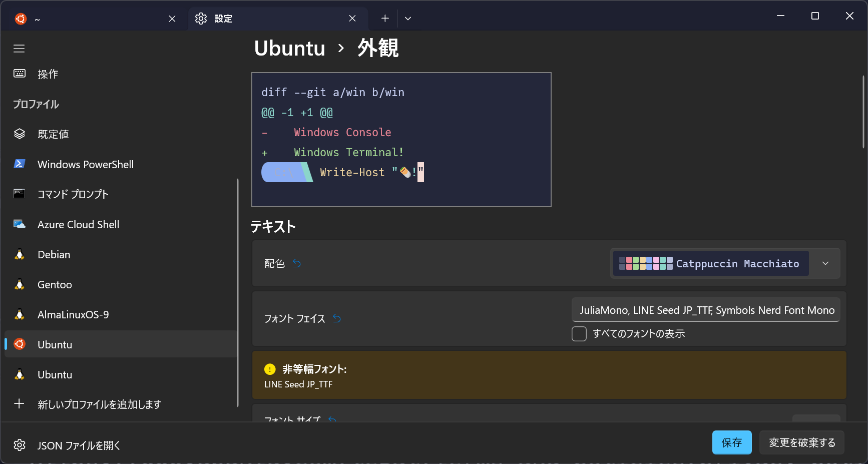Click the AlmaLinuxOS-9 penguin icon
Viewport: 868px width, 464px height.
pos(20,314)
